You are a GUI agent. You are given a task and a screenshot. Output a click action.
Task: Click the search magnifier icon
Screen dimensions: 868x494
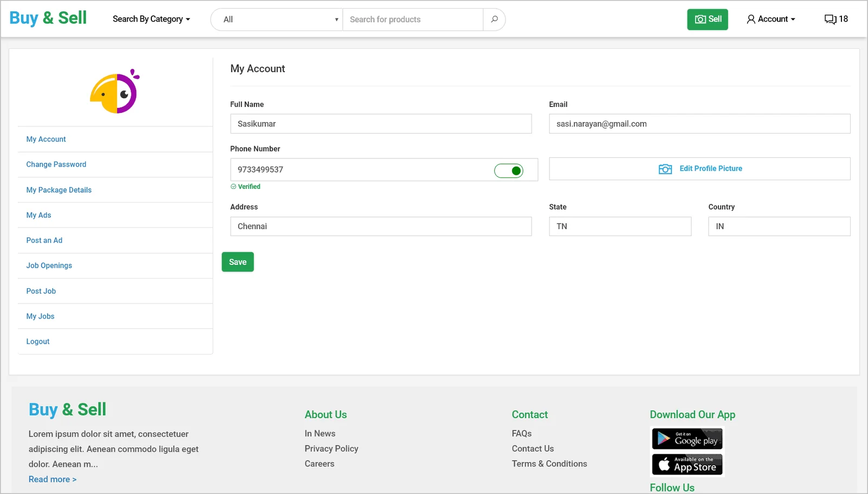click(494, 19)
